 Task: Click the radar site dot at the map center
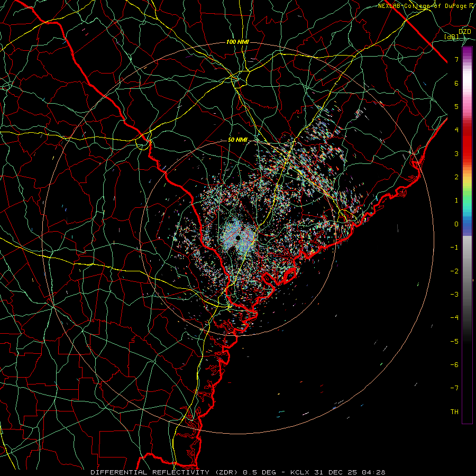coord(237,237)
